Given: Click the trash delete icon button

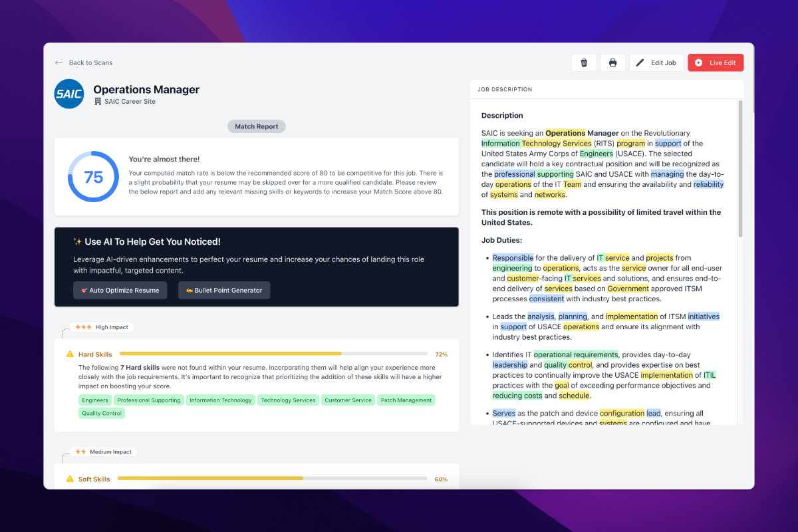Looking at the screenshot, I should click(x=584, y=63).
